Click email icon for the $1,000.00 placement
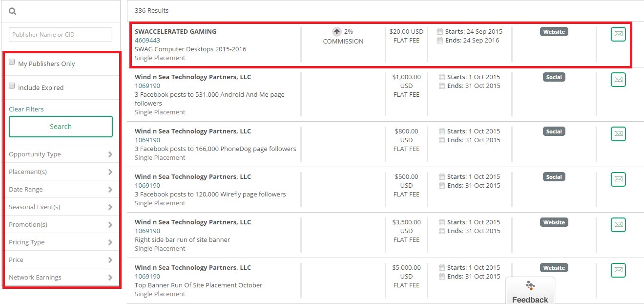 pos(618,80)
